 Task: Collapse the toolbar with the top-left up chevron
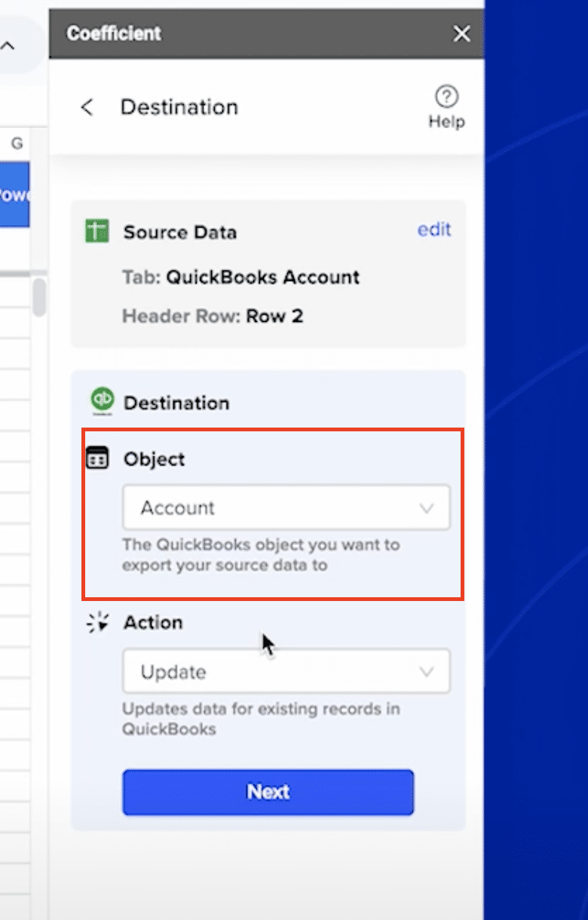click(x=8, y=46)
